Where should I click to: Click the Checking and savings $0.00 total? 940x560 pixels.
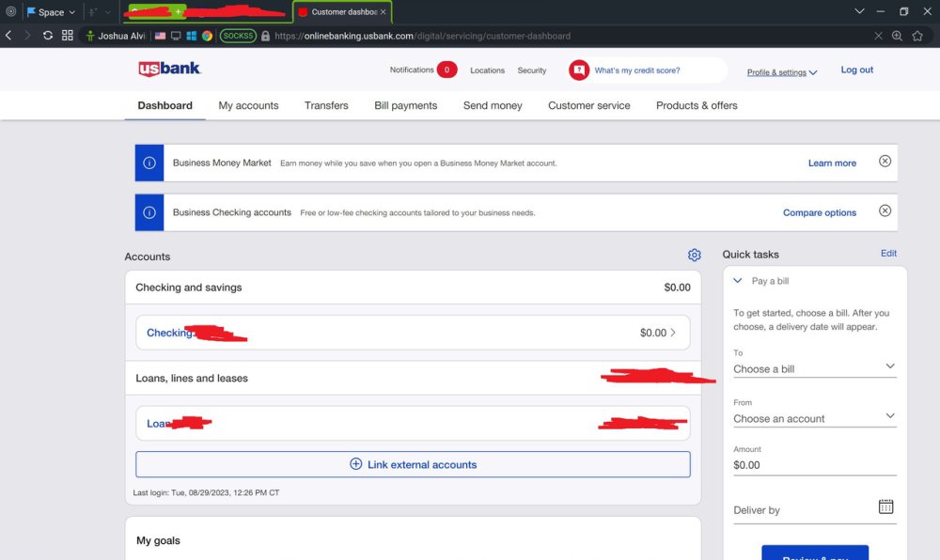click(677, 288)
